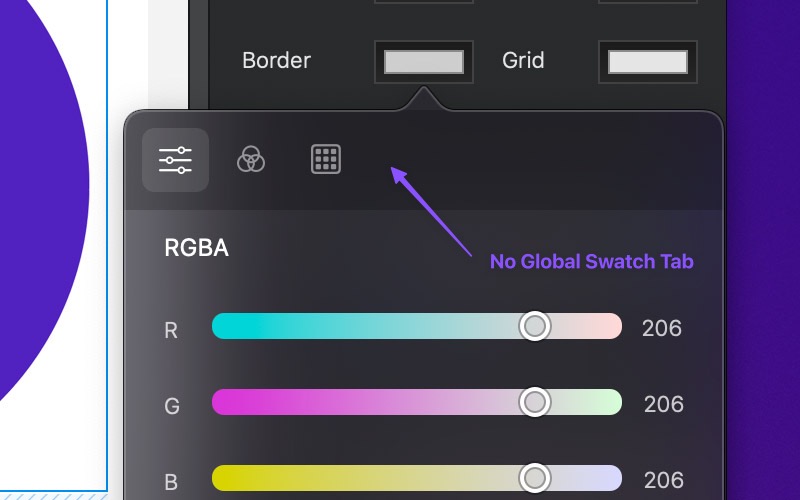Click the R value field showing 206
The width and height of the screenshot is (800, 500).
click(662, 328)
